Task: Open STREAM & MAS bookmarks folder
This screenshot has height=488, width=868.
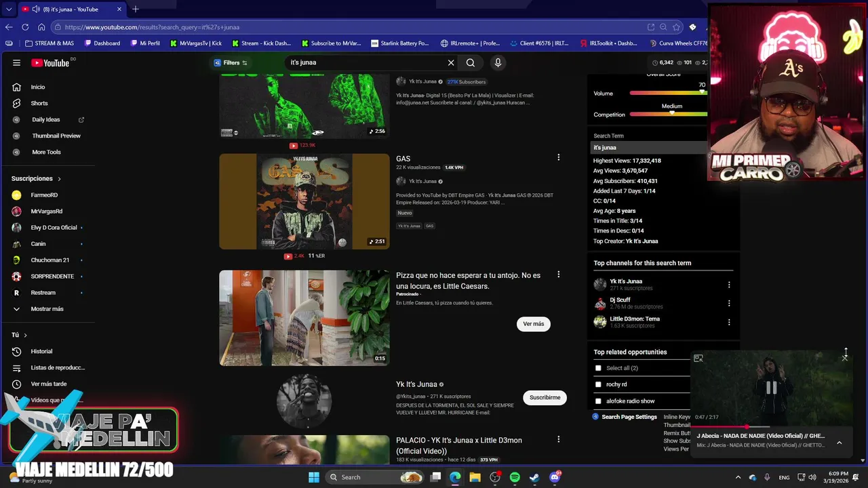Action: tap(49, 43)
